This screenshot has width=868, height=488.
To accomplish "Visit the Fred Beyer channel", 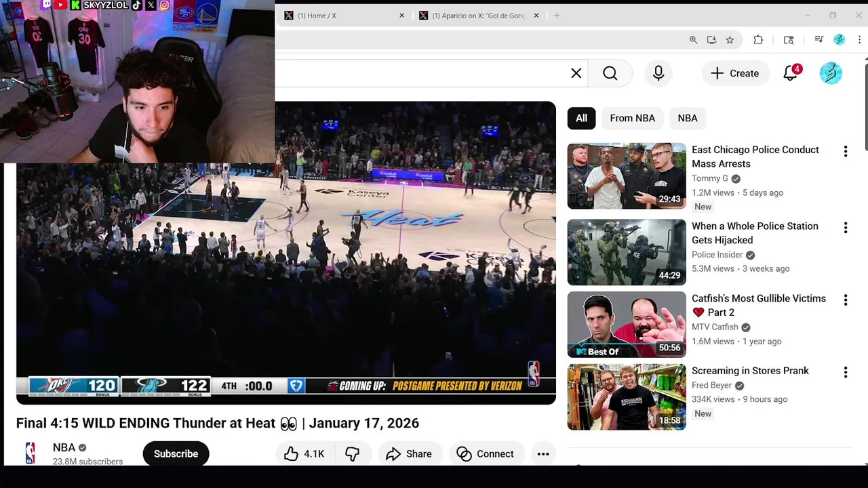I will click(x=711, y=386).
